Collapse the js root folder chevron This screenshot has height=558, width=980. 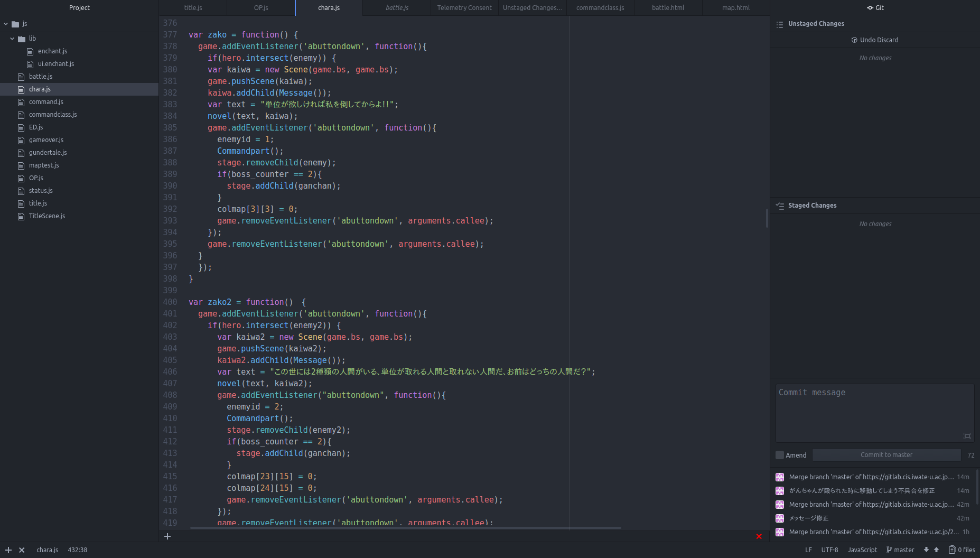click(6, 24)
